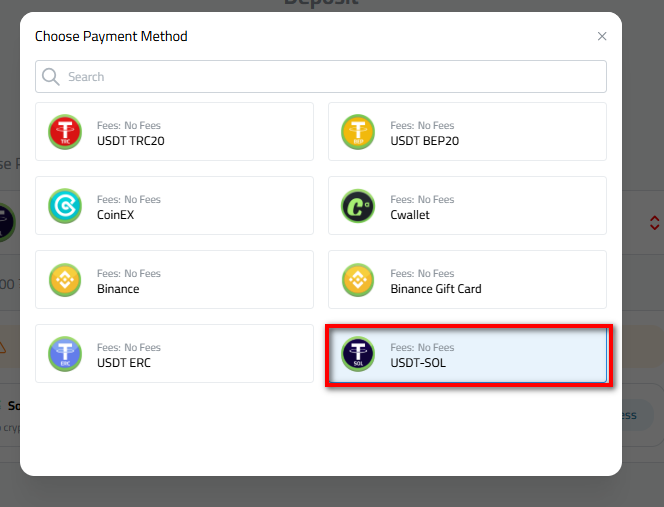Click the red USDT TRC20 coin icon

[x=65, y=132]
